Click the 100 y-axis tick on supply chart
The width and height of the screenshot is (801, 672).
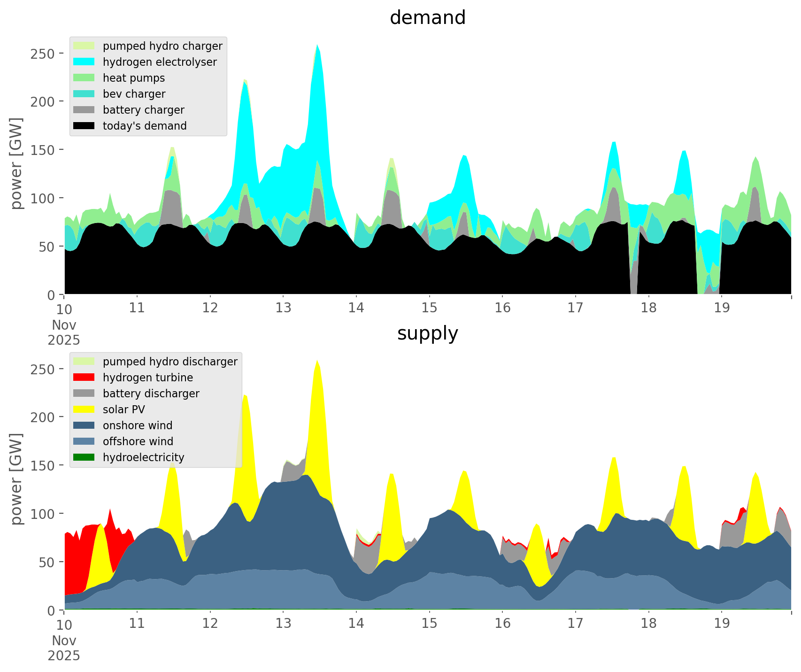(x=43, y=514)
